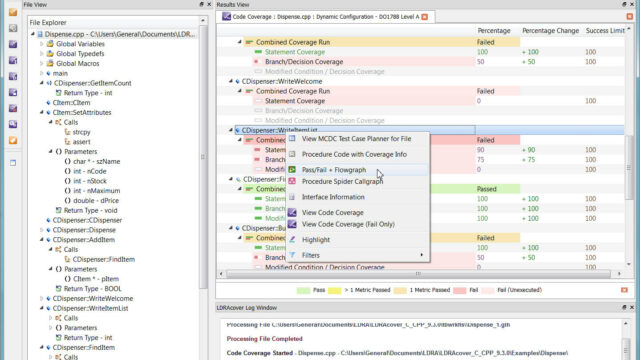This screenshot has width=640, height=360.
Task: Select Interface Information menu entry
Action: [333, 197]
